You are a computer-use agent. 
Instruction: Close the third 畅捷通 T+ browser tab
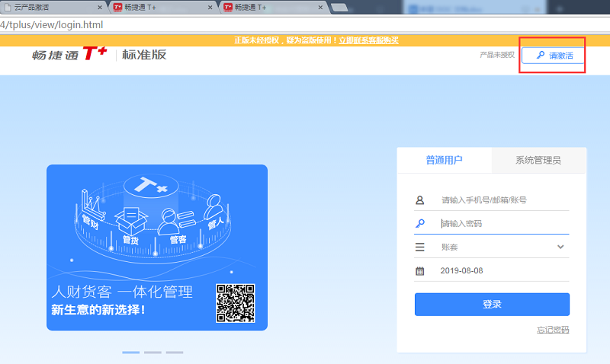click(320, 8)
